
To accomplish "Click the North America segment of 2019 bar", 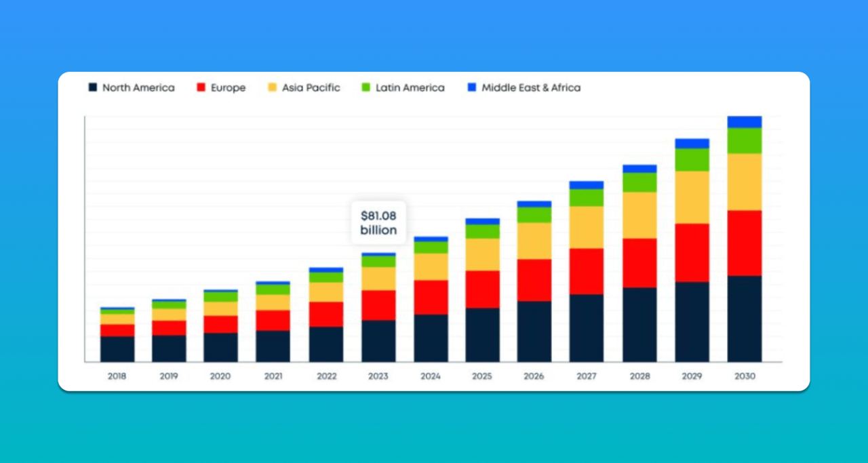I will pyautogui.click(x=169, y=348).
